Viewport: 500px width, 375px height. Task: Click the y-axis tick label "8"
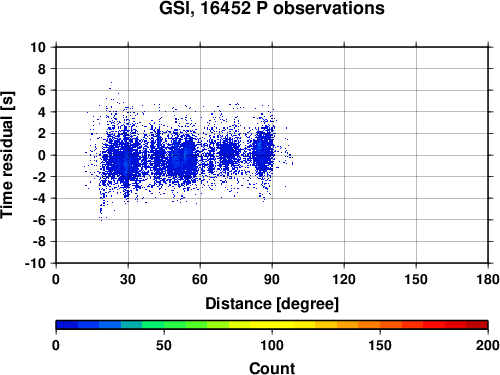click(42, 69)
